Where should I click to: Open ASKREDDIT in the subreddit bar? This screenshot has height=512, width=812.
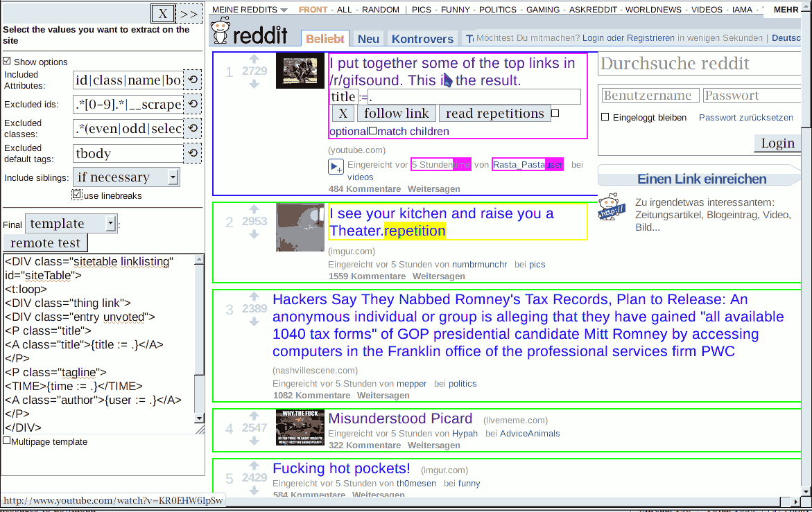593,9
